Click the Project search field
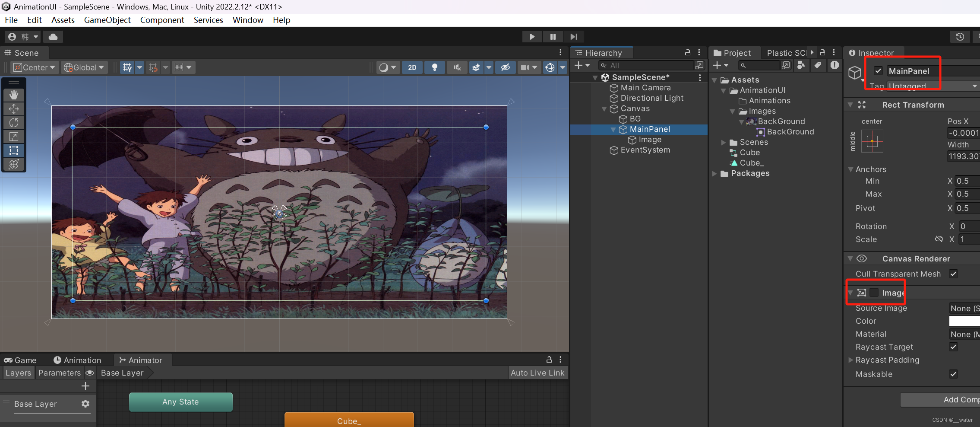 (x=759, y=65)
